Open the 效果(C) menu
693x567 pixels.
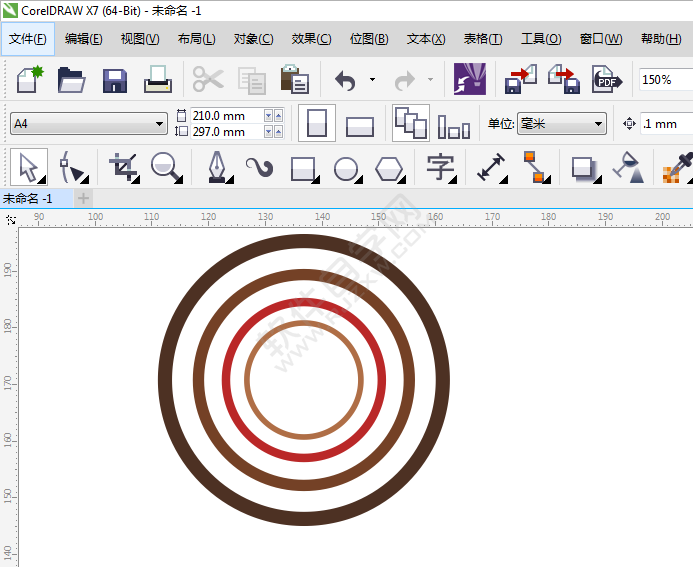(x=311, y=39)
